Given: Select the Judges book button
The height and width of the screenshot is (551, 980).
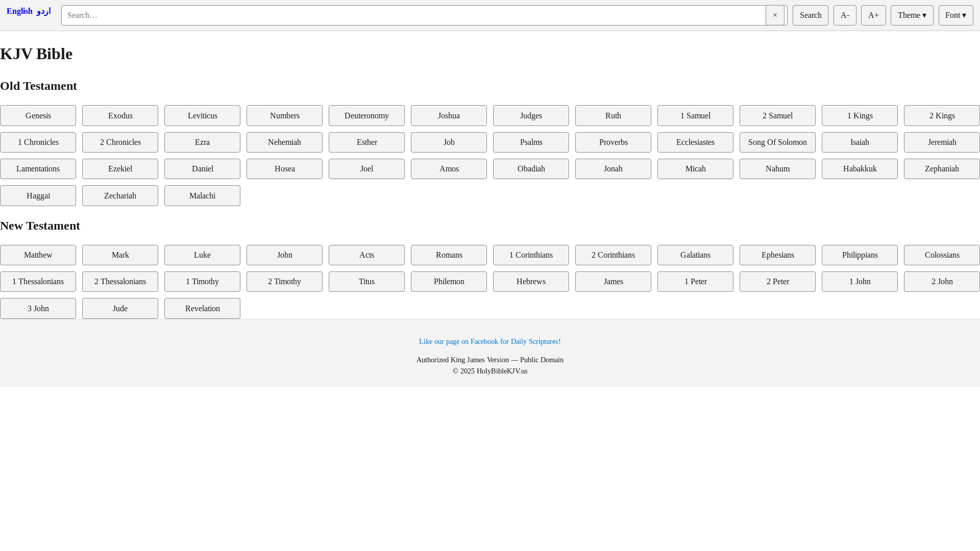Looking at the screenshot, I should click(531, 116).
